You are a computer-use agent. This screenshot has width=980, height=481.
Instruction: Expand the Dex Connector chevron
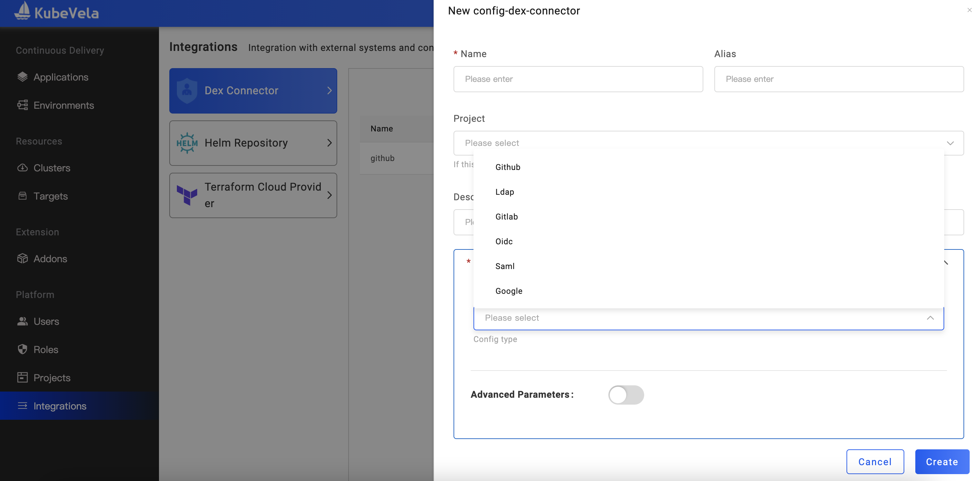[x=329, y=90]
